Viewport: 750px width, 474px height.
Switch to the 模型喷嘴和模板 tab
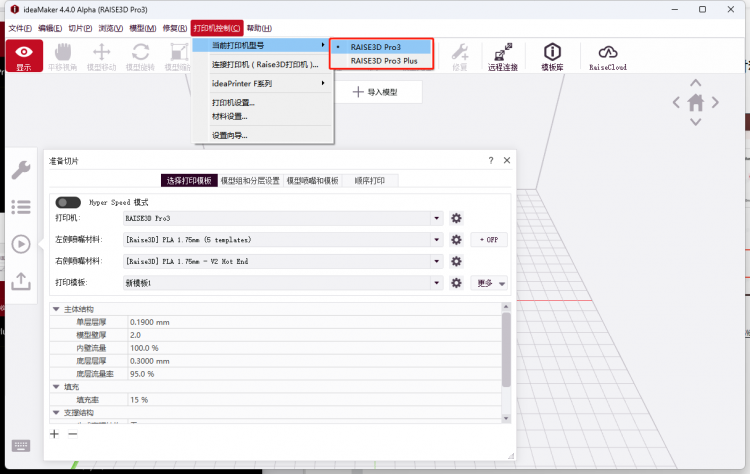pyautogui.click(x=312, y=181)
